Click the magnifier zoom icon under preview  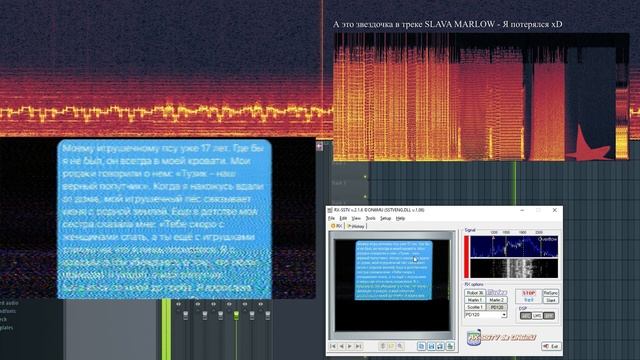(x=400, y=346)
